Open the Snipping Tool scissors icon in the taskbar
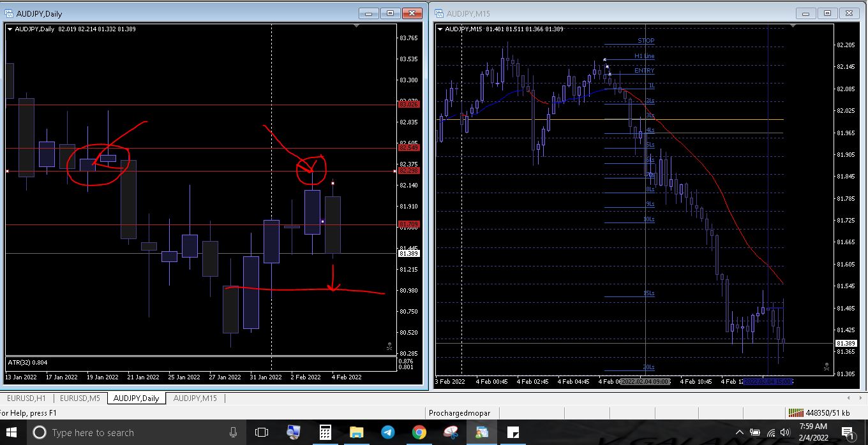The image size is (868, 445). coord(450,432)
